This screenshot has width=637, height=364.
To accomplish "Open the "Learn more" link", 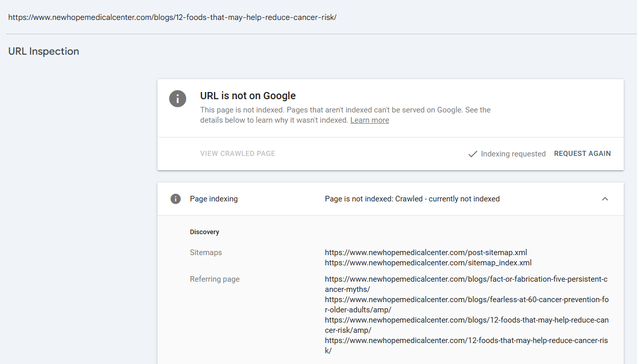I will coord(370,120).
